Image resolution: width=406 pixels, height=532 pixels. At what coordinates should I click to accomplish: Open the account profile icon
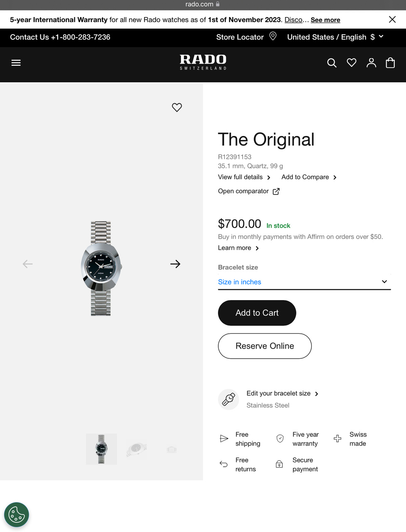pos(371,63)
